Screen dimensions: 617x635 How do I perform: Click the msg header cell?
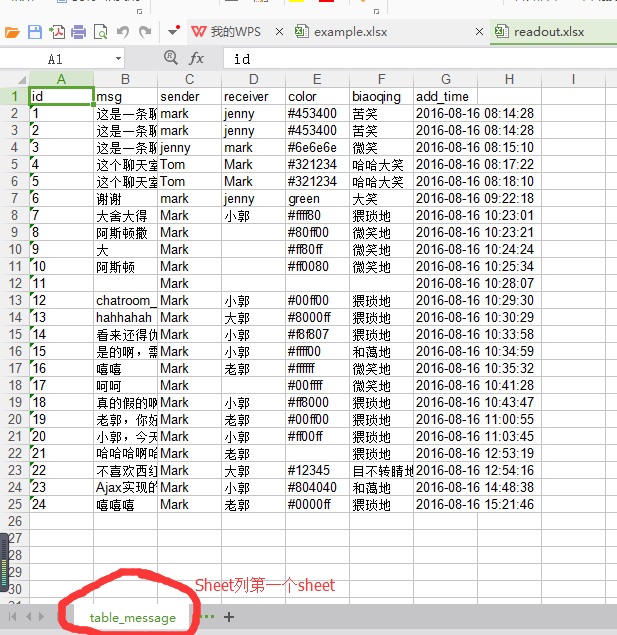(126, 97)
